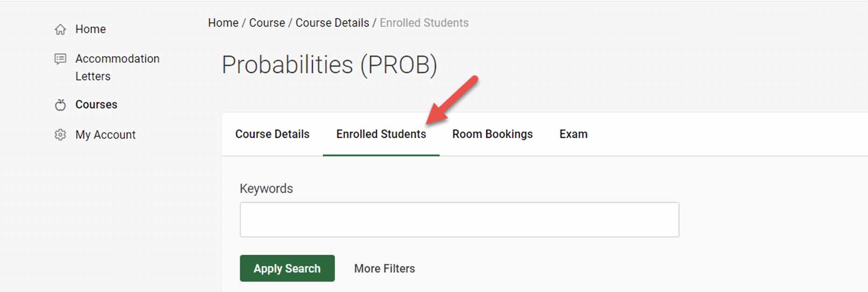
Task: Open the Home sidebar text link
Action: pyautogui.click(x=91, y=29)
